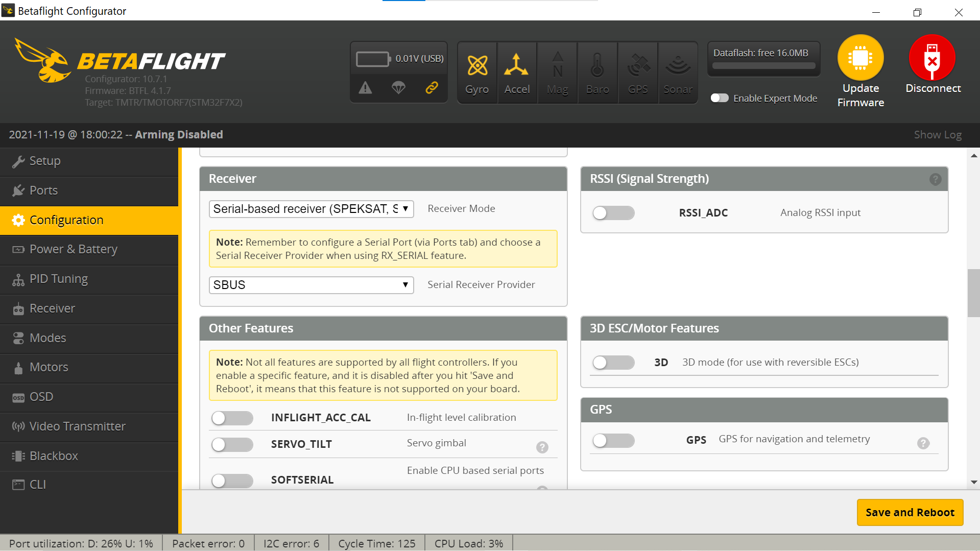The height and width of the screenshot is (551, 980).
Task: Click the Other Features section header
Action: tap(384, 328)
